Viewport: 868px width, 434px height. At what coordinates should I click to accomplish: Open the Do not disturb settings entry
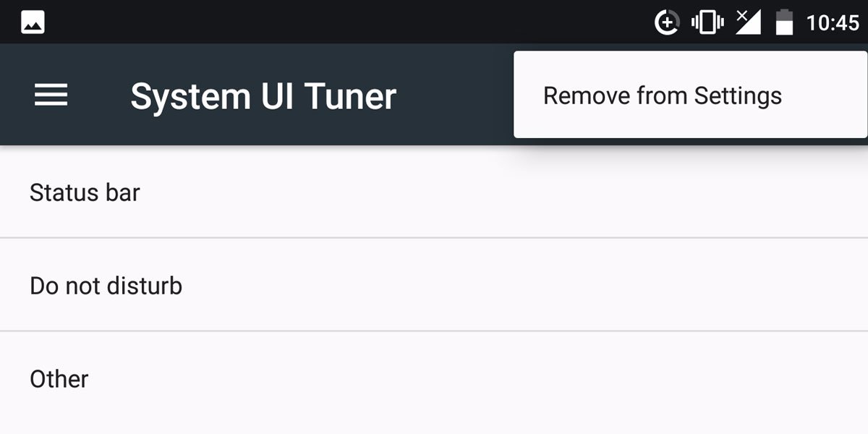[x=434, y=285]
